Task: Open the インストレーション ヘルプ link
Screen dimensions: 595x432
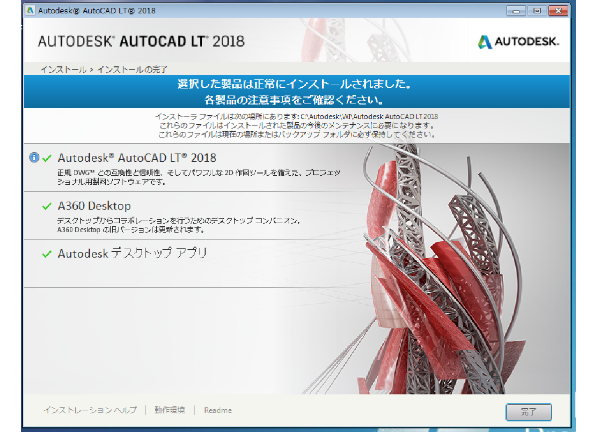Action: coord(90,410)
